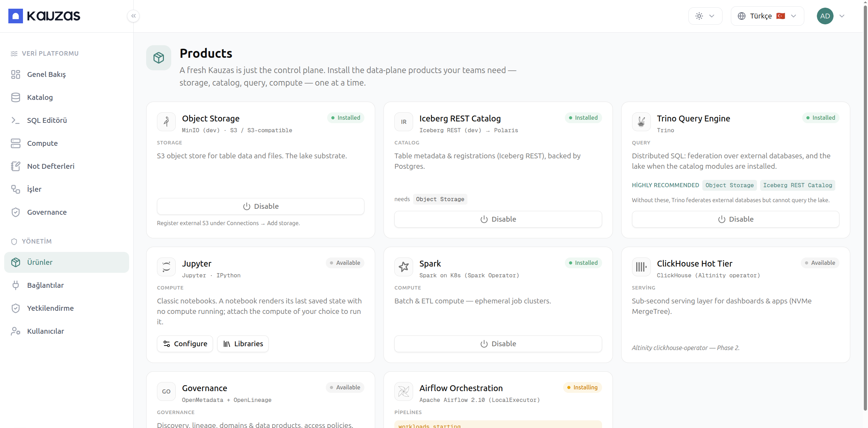This screenshot has height=428, width=868.
Task: Open Kullanıcılar management page
Action: tap(66, 331)
